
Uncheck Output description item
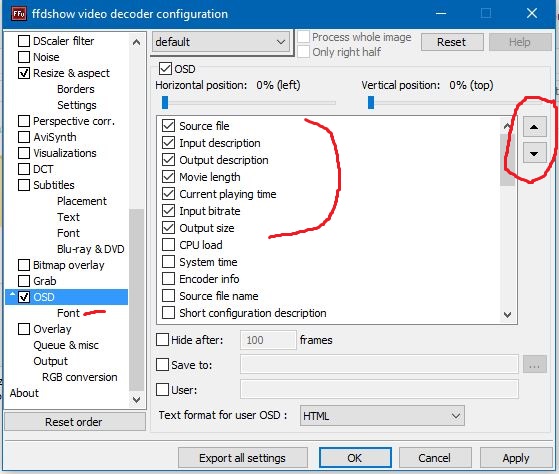[168, 160]
